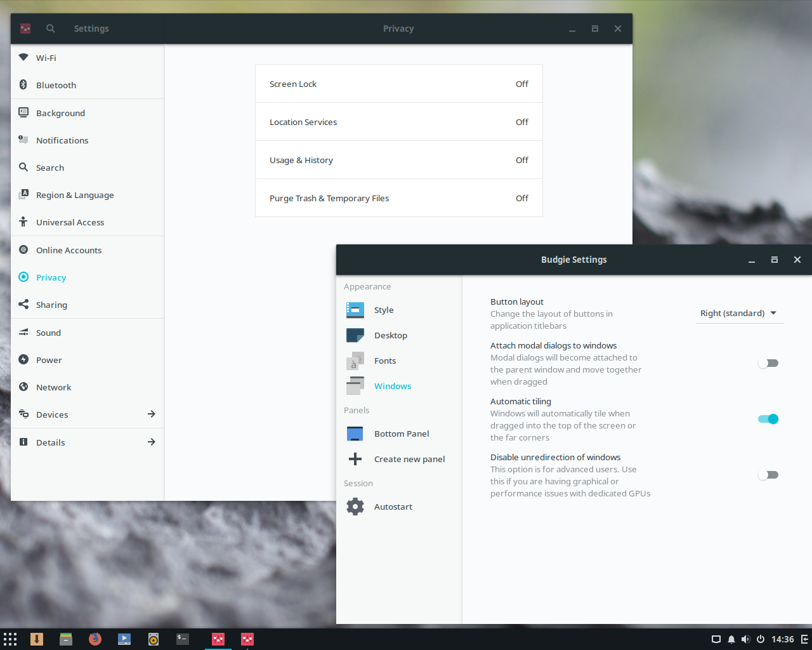Click the Desktop icon in Budgie Settings
This screenshot has width=812, height=650.
coord(355,335)
